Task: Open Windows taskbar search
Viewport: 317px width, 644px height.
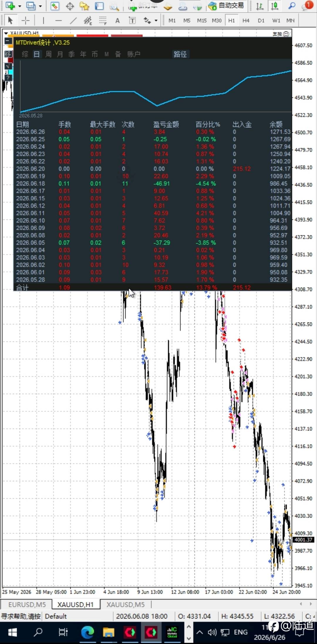Action: (38, 632)
